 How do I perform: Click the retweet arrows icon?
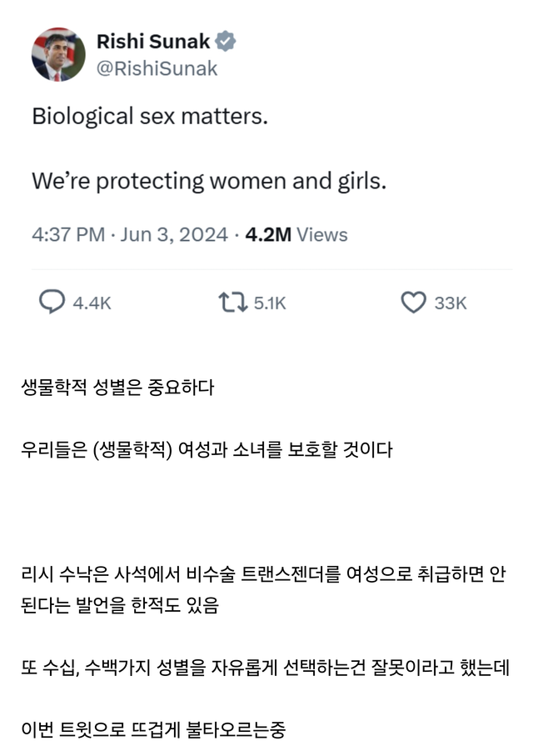click(x=232, y=303)
